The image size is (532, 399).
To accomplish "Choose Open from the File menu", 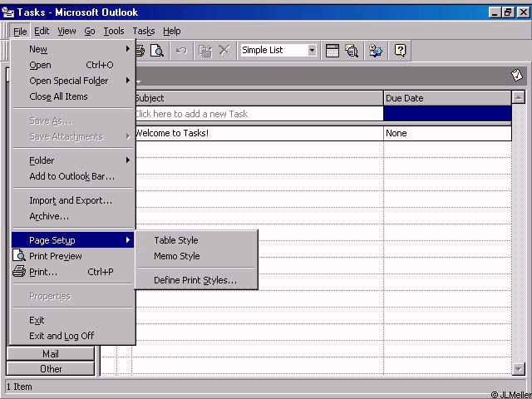I will [x=72, y=65].
